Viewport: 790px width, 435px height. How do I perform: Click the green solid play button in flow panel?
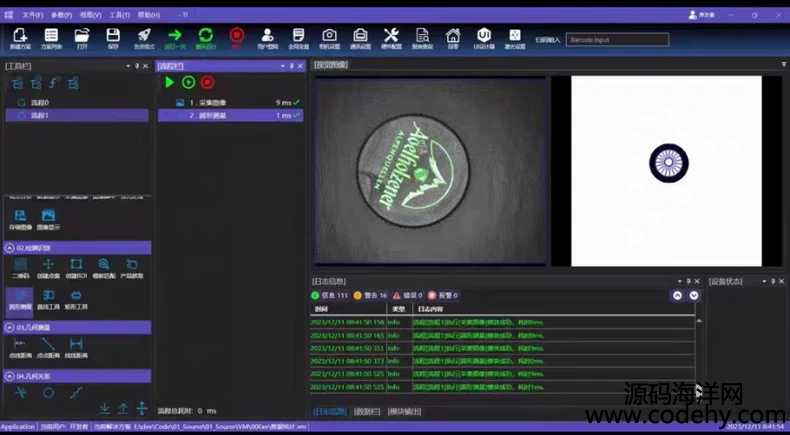(x=170, y=82)
